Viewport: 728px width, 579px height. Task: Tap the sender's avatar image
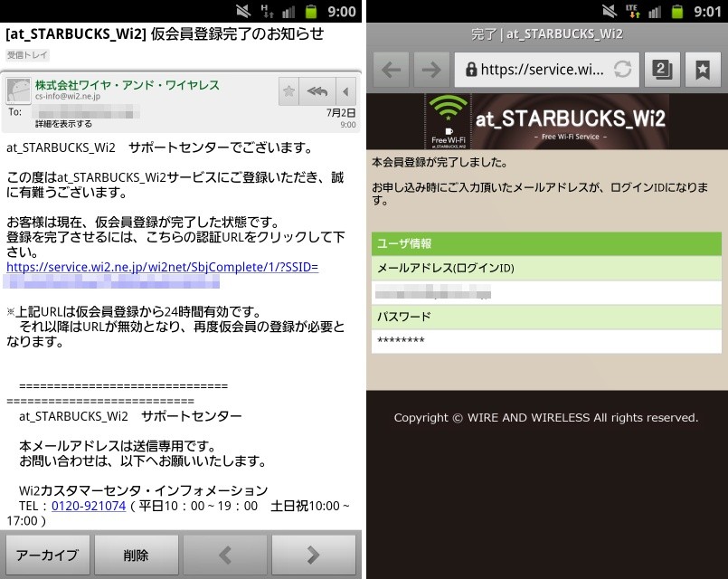point(19,91)
